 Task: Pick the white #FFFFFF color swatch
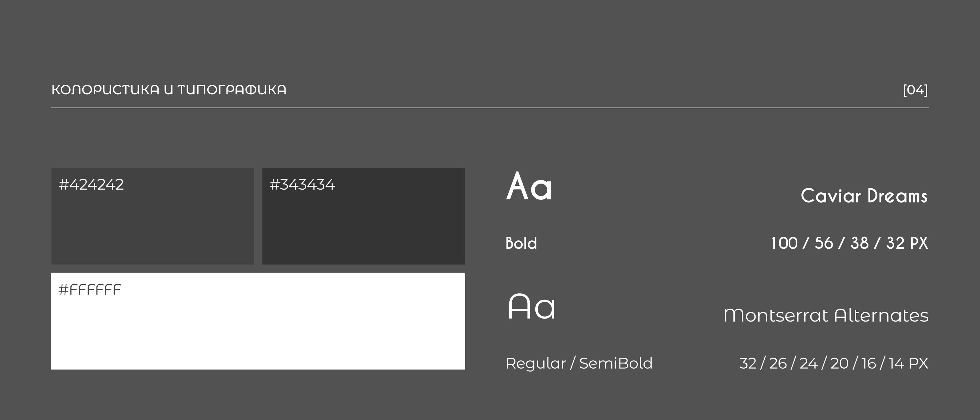coord(258,330)
